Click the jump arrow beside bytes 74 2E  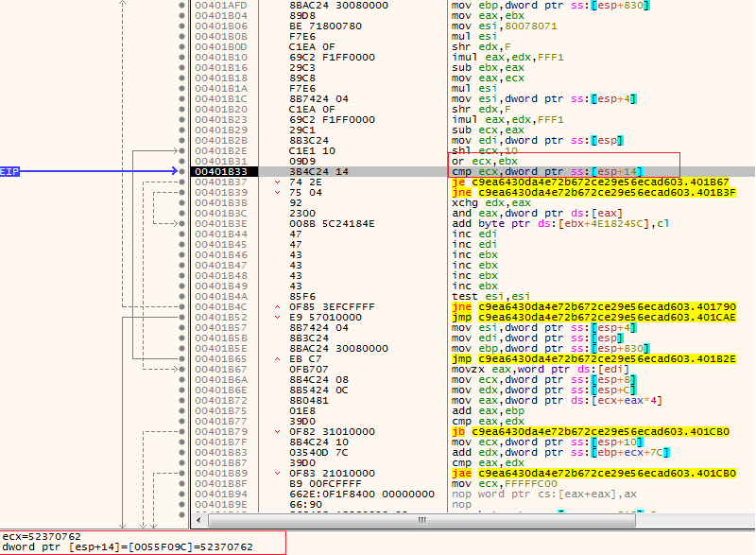tap(277, 182)
